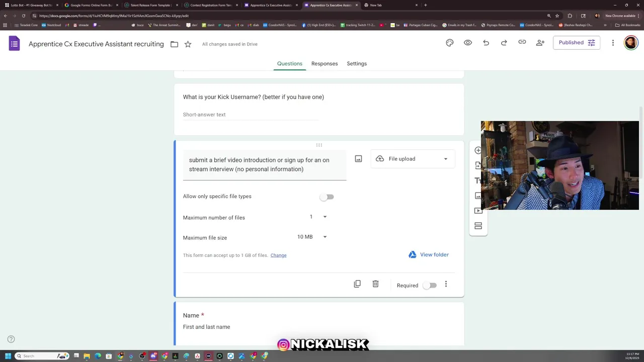This screenshot has width=644, height=362.
Task: Switch to Contest Registration Form tab
Action: click(210, 5)
